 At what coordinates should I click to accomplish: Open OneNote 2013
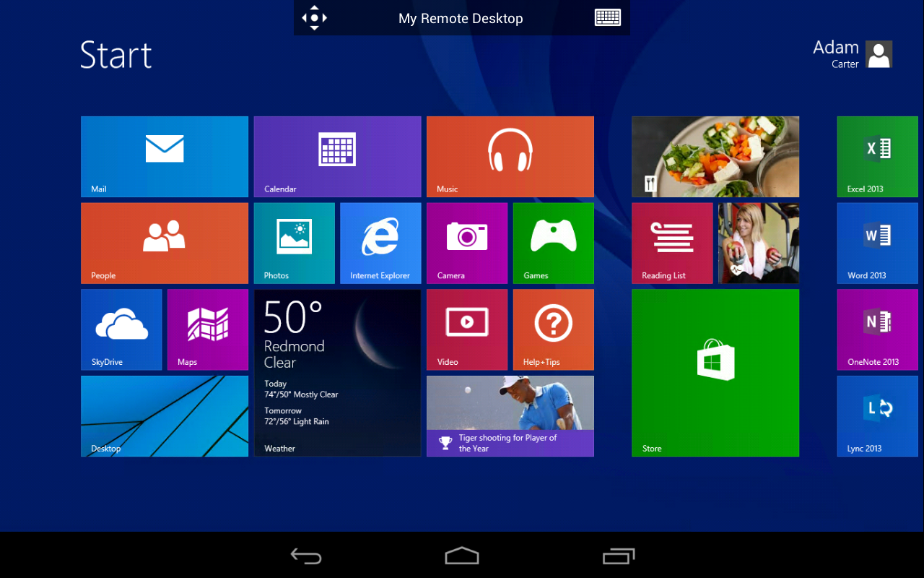coord(877,329)
